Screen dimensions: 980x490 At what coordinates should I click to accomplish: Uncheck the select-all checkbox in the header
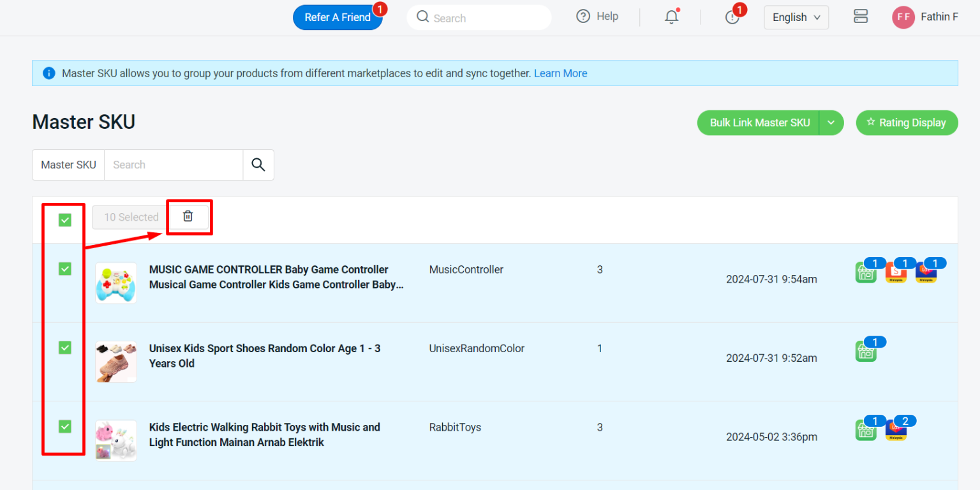(64, 219)
